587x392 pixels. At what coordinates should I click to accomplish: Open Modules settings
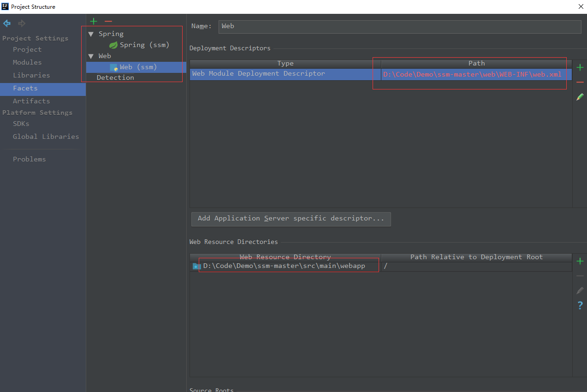pos(27,62)
